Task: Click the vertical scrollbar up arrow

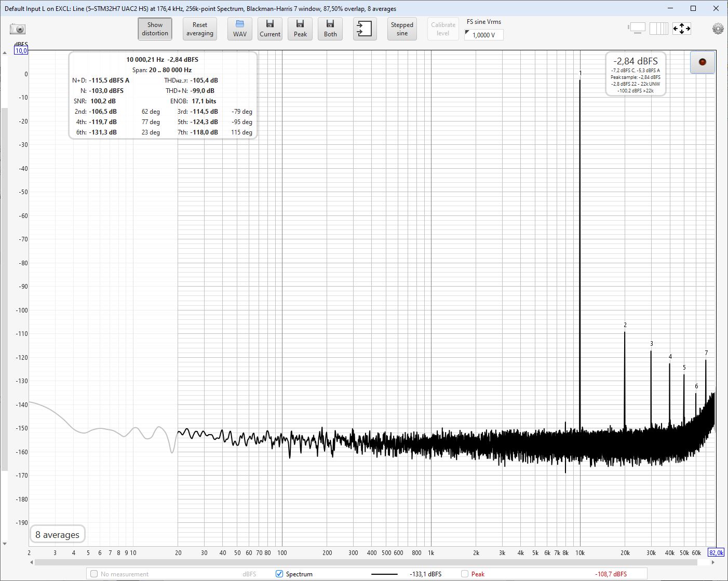Action: [5, 53]
